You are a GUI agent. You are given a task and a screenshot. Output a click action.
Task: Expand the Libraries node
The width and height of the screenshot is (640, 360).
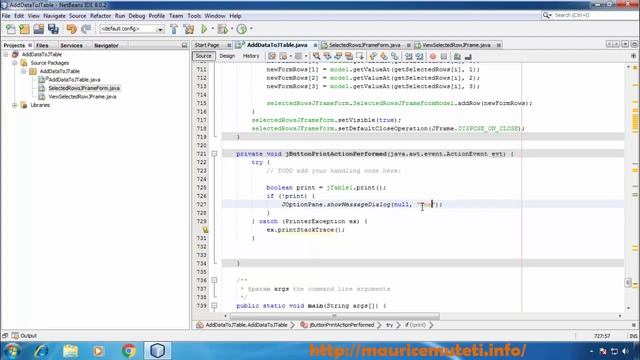point(15,105)
